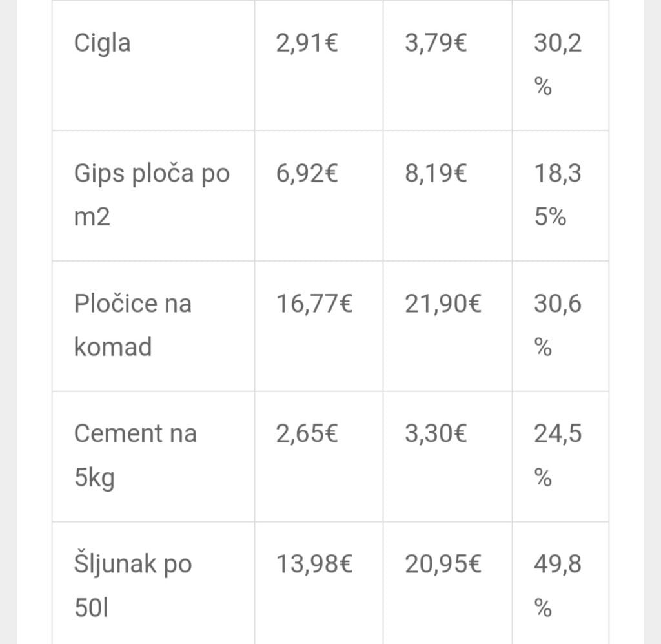Image resolution: width=661 pixels, height=644 pixels.
Task: Click the 21,90€ price cell
Action: pyautogui.click(x=443, y=304)
